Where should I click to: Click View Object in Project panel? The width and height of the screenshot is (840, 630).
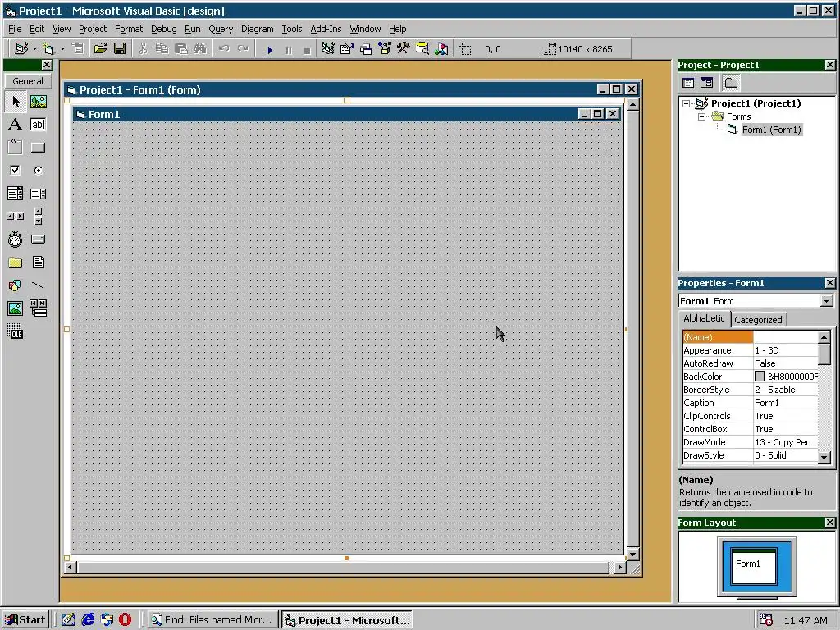coord(706,83)
